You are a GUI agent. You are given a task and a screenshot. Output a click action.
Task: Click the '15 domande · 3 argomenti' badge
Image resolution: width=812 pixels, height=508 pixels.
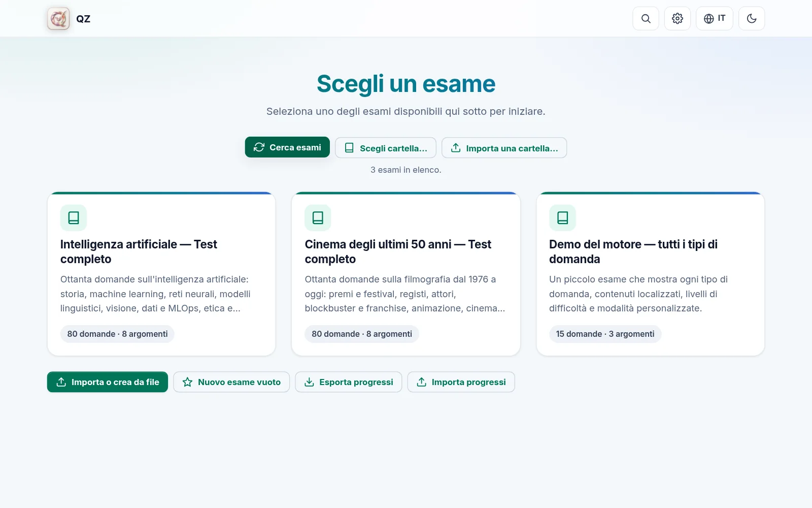point(605,334)
